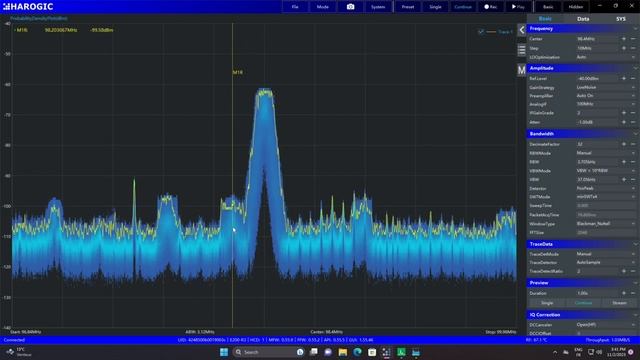Screen dimensions: 640x360
Task: Open Preamplifier dropdown set to Auto On
Action: (606, 96)
